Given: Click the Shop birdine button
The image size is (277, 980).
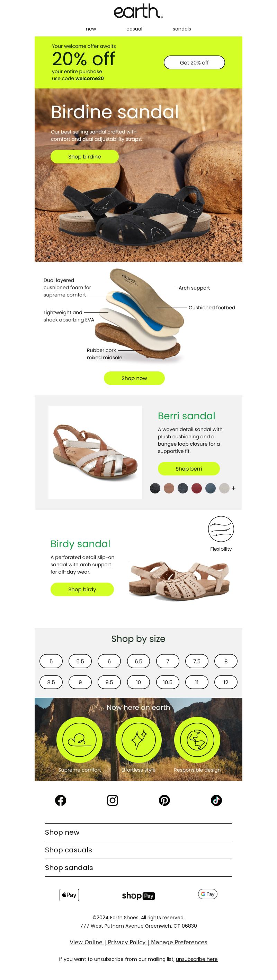Looking at the screenshot, I should click(x=84, y=156).
